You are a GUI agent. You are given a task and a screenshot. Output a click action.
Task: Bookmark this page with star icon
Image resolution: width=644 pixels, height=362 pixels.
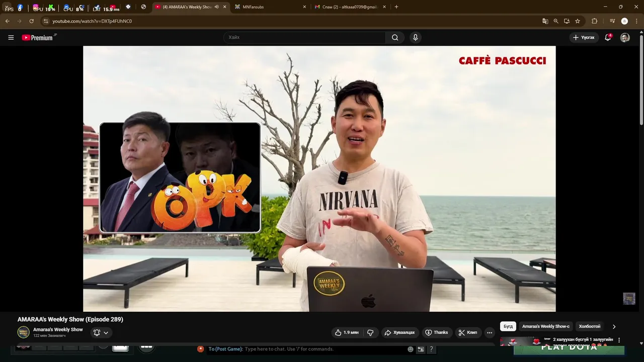click(x=578, y=21)
